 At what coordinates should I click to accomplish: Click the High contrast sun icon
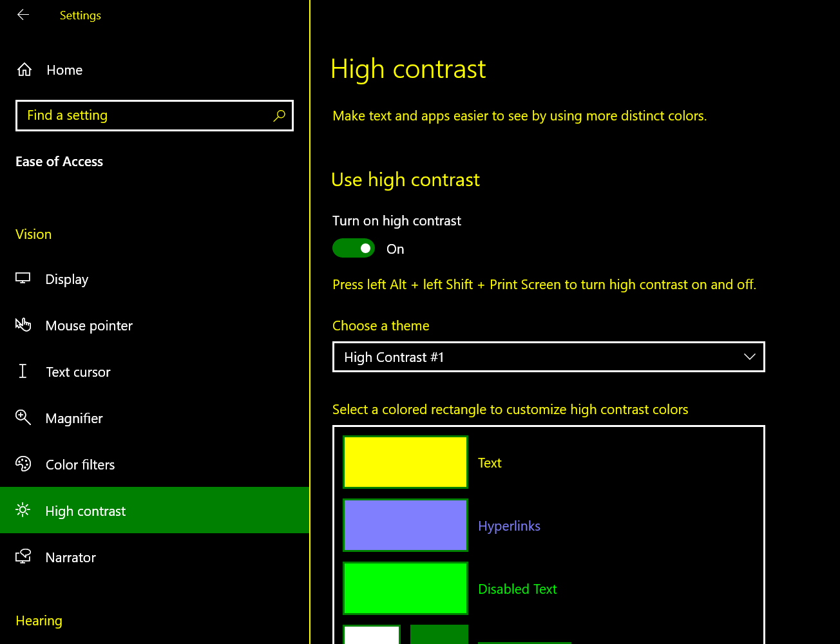pos(23,510)
